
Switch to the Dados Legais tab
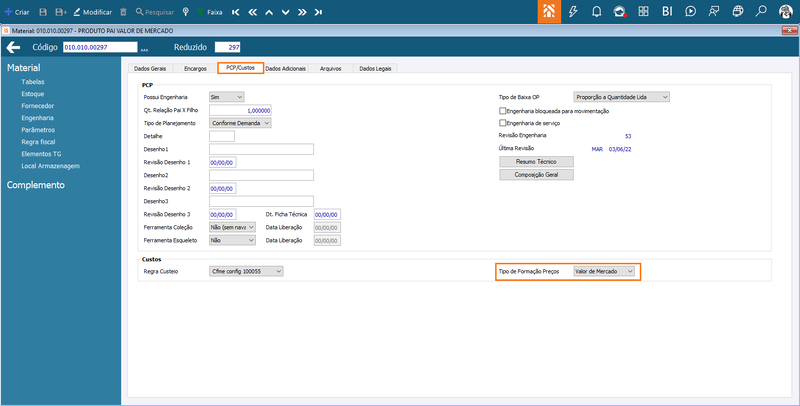[x=376, y=68]
